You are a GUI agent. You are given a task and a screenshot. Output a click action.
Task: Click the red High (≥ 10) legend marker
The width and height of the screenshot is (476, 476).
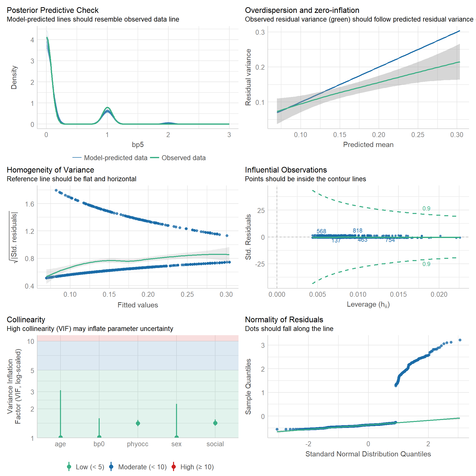point(174,467)
